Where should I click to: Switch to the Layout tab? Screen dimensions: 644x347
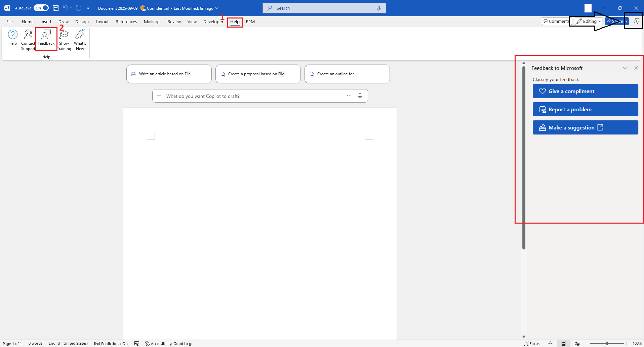pyautogui.click(x=102, y=22)
